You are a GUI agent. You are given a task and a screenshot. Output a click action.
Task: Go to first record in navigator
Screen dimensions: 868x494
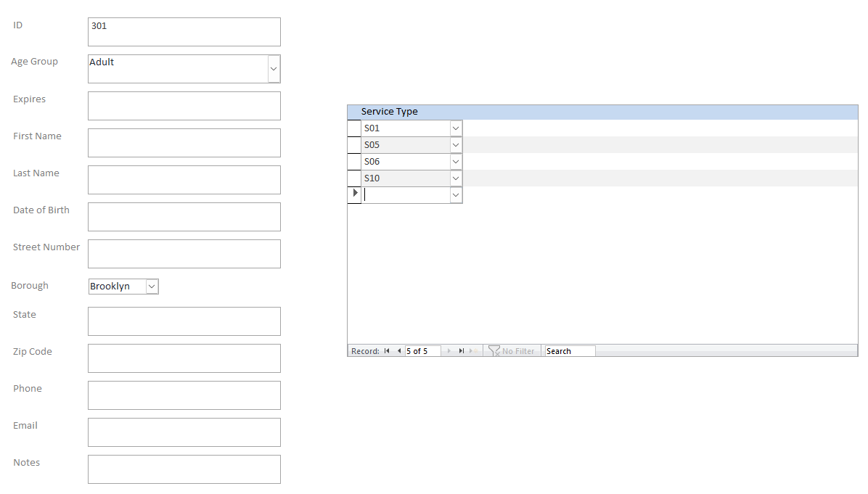pos(386,350)
